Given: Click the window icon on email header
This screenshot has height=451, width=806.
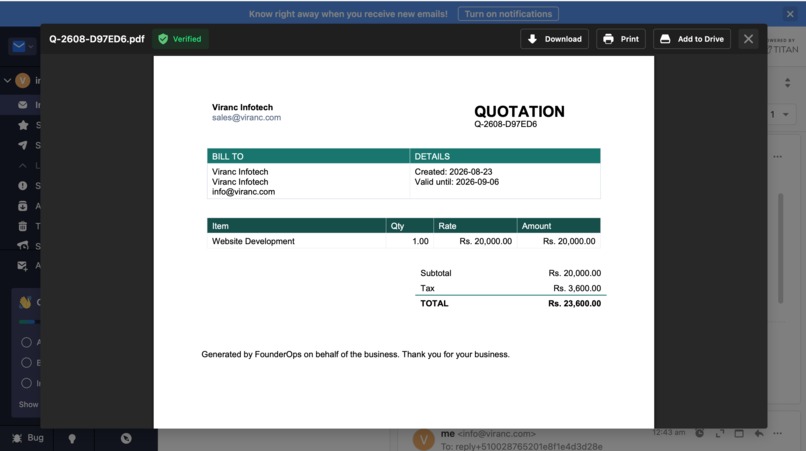Looking at the screenshot, I should pos(739,434).
